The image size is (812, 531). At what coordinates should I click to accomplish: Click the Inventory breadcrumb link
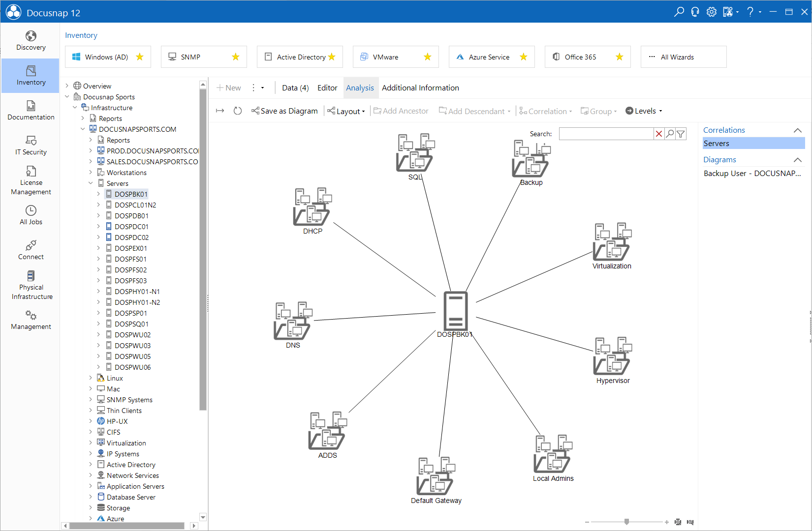[x=81, y=35]
